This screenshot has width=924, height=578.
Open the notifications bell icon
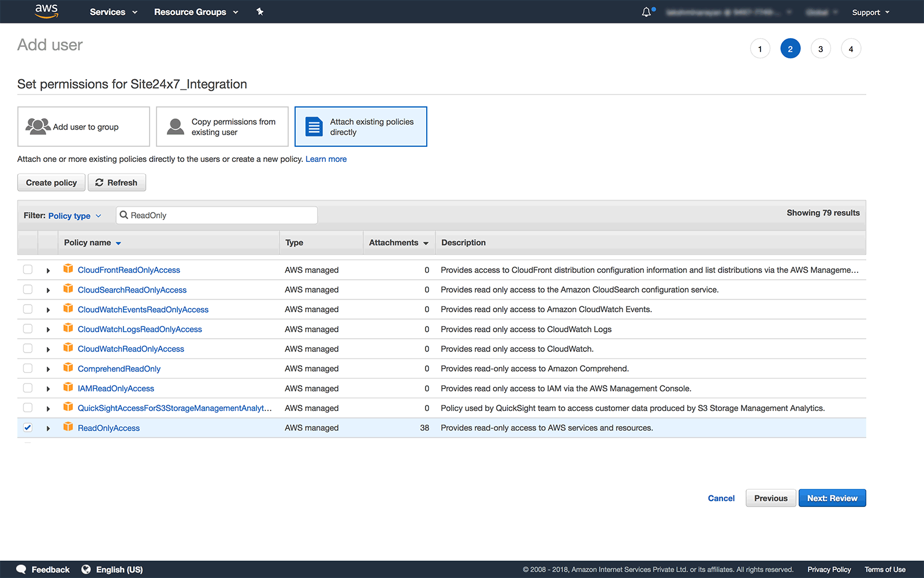646,12
